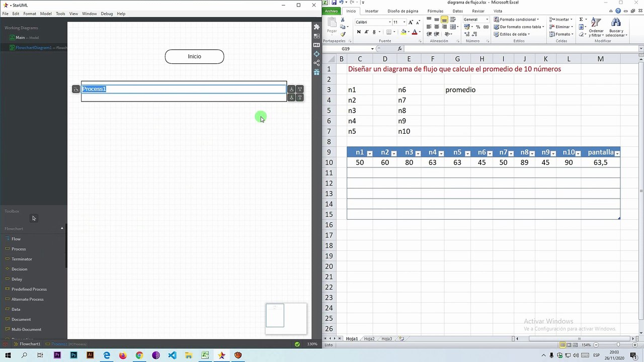Pick the Data shape in the toolbox

tap(16, 309)
